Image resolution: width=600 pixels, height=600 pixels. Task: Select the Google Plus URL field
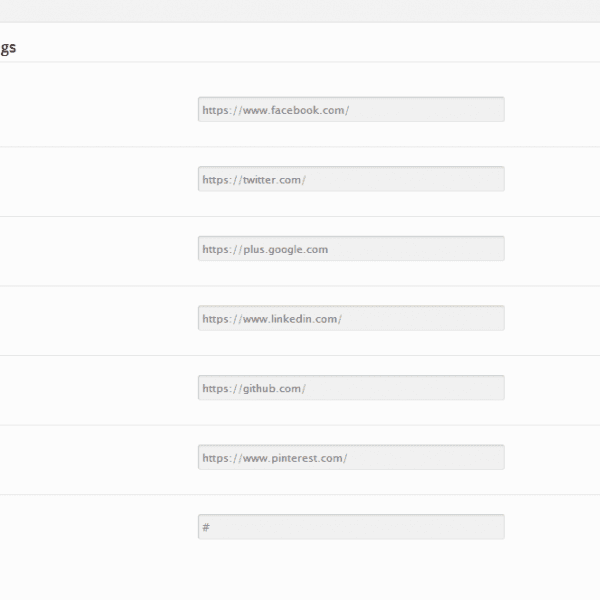click(x=351, y=248)
